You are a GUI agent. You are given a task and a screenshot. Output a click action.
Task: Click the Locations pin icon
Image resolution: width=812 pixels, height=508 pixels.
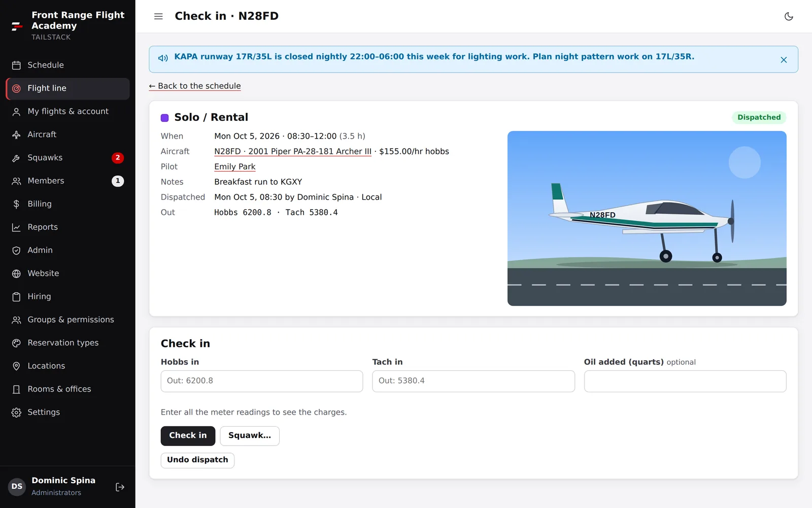pyautogui.click(x=16, y=366)
